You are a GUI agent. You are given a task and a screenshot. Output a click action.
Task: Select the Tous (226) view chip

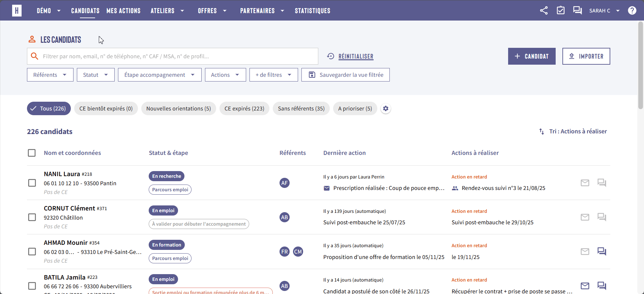click(49, 108)
